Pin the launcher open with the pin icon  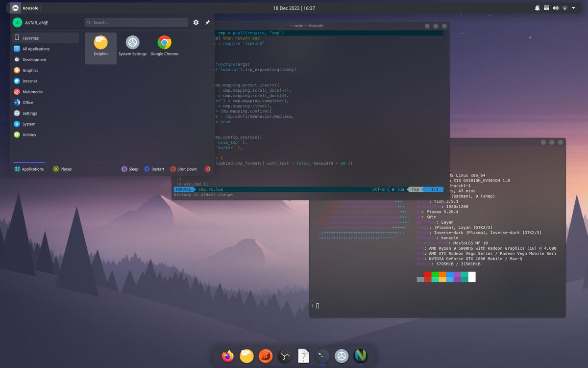pyautogui.click(x=207, y=23)
